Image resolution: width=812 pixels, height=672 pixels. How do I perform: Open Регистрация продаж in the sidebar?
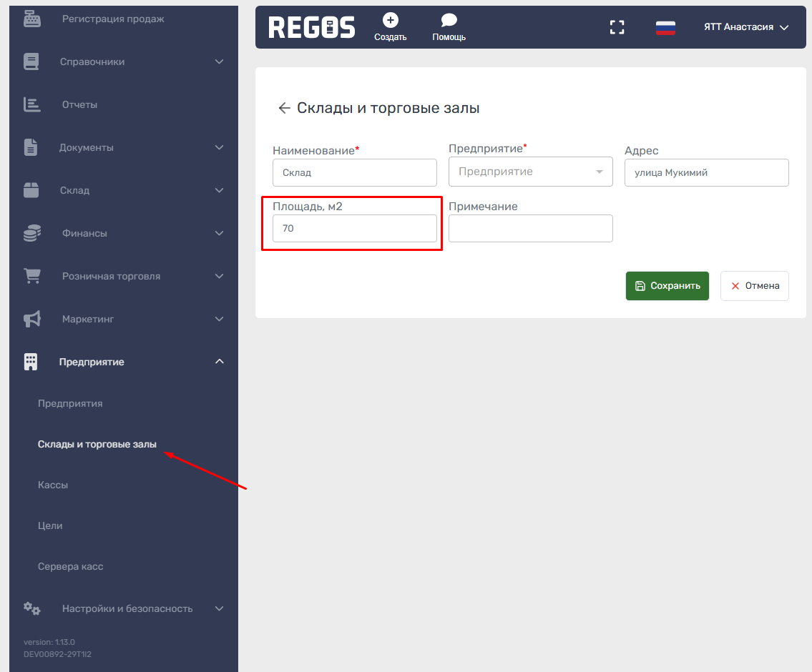tap(113, 19)
